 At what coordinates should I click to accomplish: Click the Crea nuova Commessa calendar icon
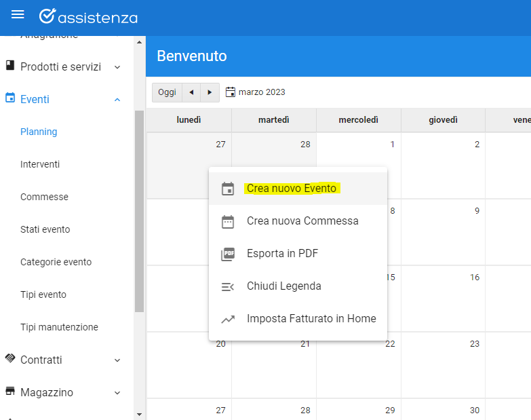coord(228,221)
